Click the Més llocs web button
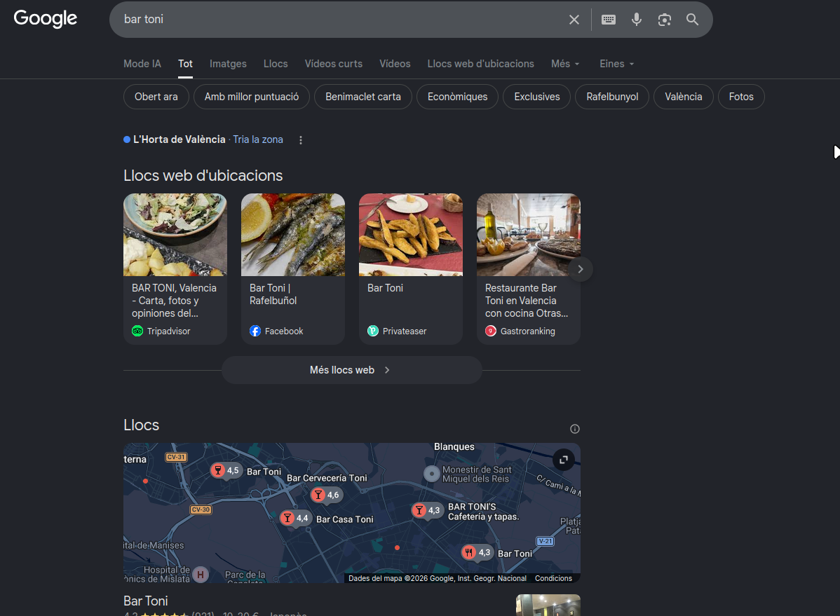The image size is (840, 616). pyautogui.click(x=351, y=370)
